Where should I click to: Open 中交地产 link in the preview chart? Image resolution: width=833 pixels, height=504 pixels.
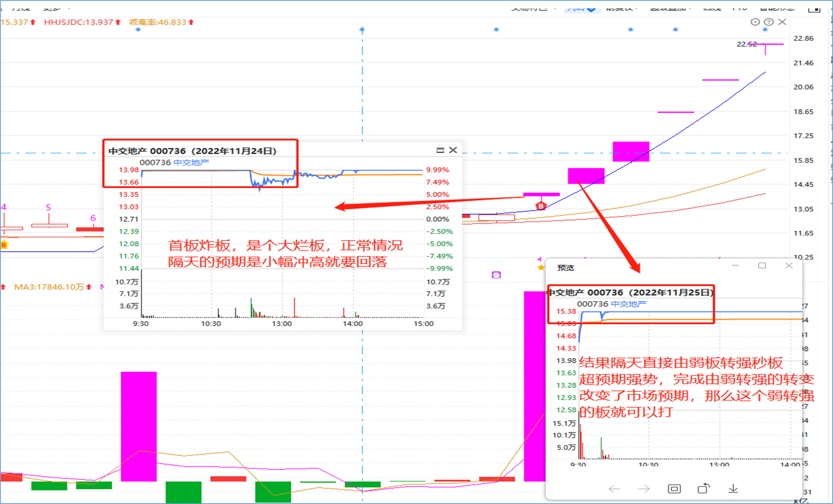click(x=628, y=304)
